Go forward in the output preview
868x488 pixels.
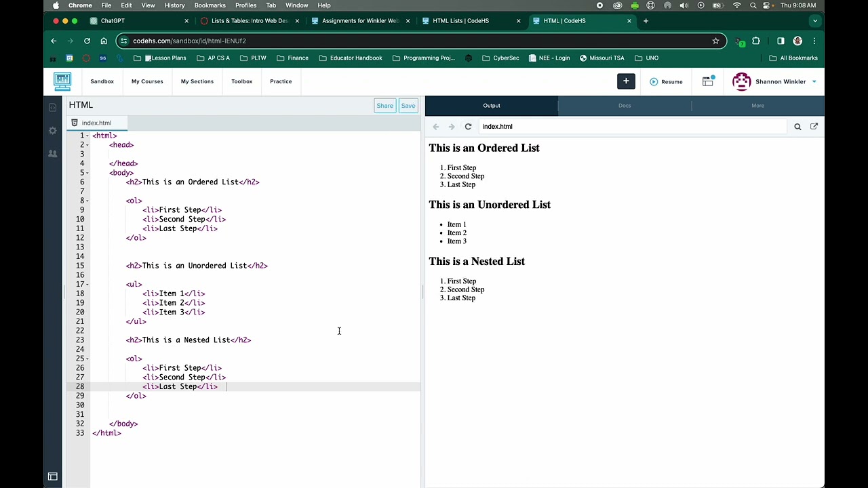pos(452,127)
